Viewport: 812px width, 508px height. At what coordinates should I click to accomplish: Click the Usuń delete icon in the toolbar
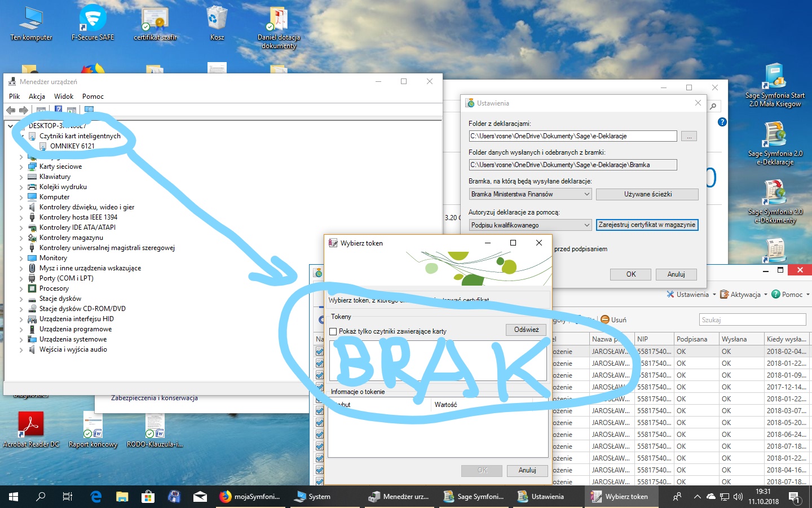[605, 319]
